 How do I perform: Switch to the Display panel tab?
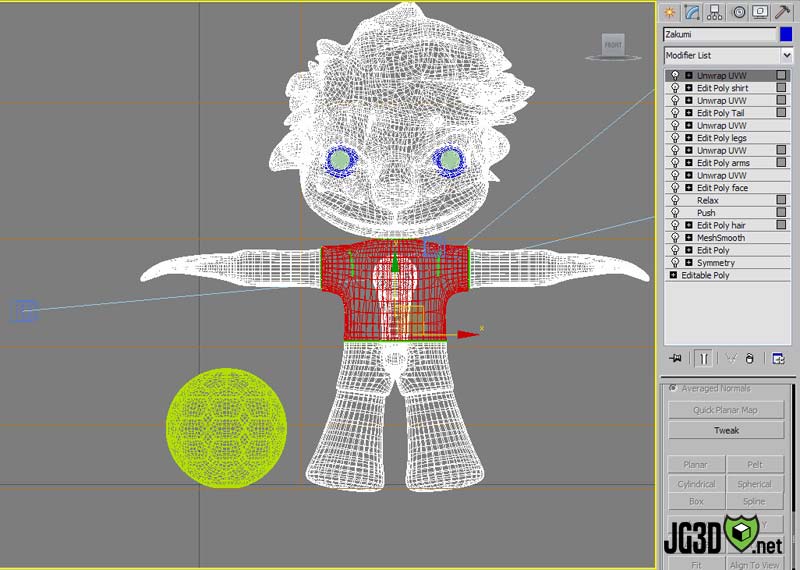[760, 12]
